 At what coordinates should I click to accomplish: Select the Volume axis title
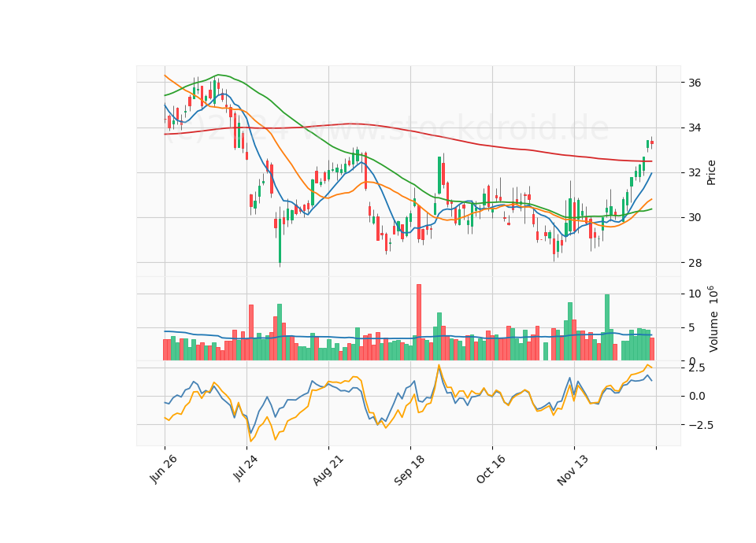pyautogui.click(x=713, y=319)
